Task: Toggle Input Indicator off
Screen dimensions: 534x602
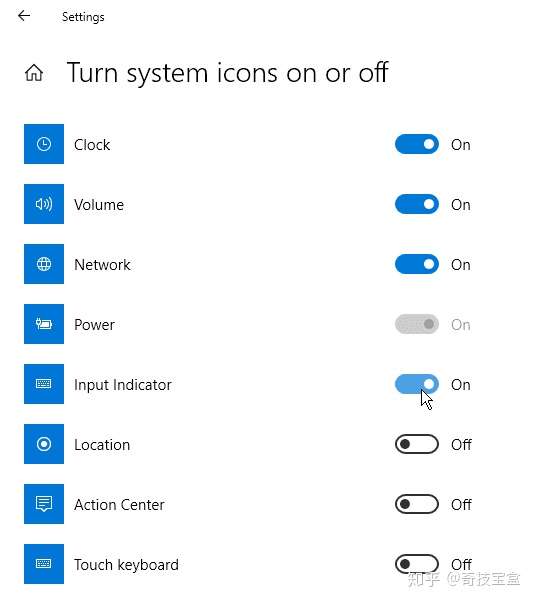Action: 417,384
